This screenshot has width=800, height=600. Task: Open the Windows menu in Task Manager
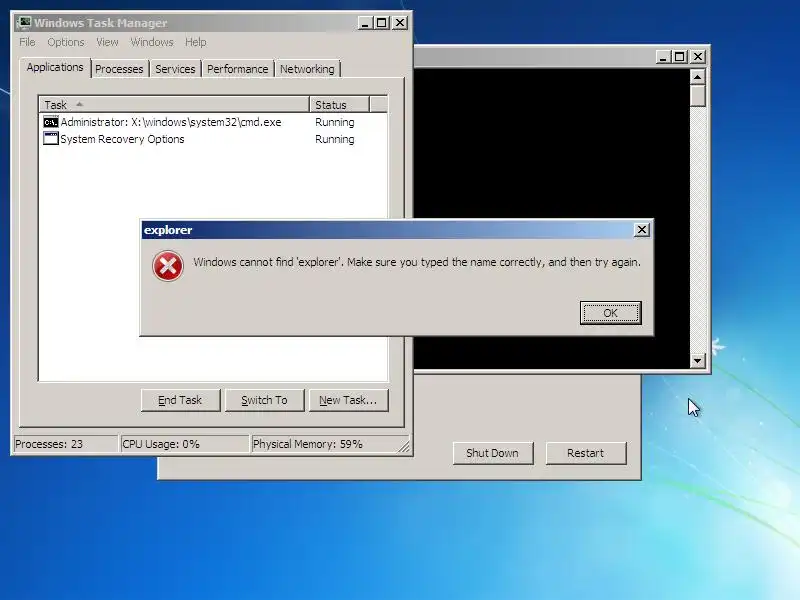tap(152, 42)
